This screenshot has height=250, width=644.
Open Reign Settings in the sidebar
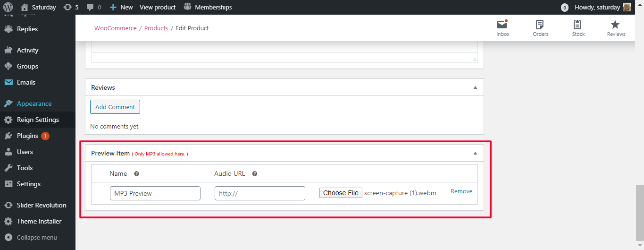click(38, 120)
